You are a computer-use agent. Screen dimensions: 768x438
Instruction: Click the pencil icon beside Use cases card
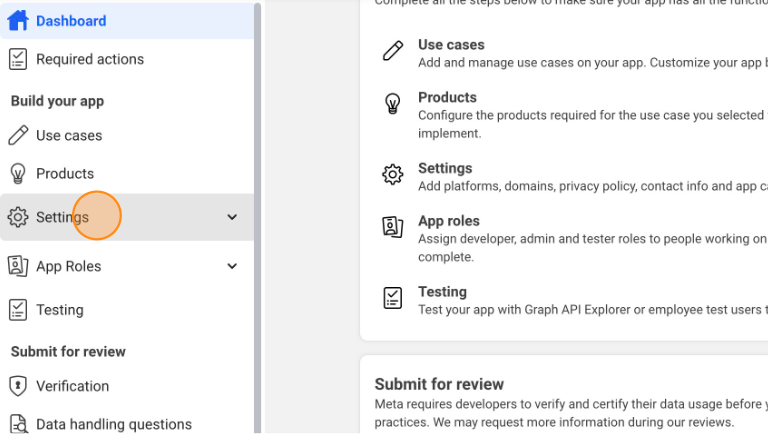coord(393,50)
